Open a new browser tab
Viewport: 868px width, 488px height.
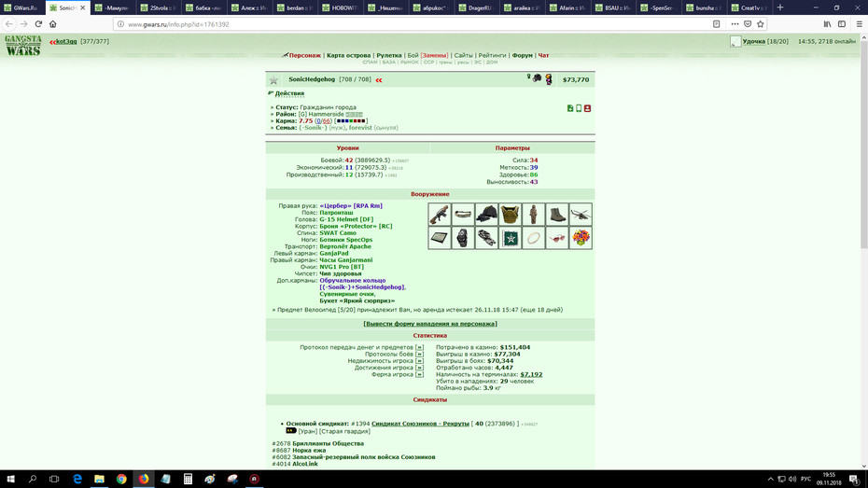pos(780,7)
